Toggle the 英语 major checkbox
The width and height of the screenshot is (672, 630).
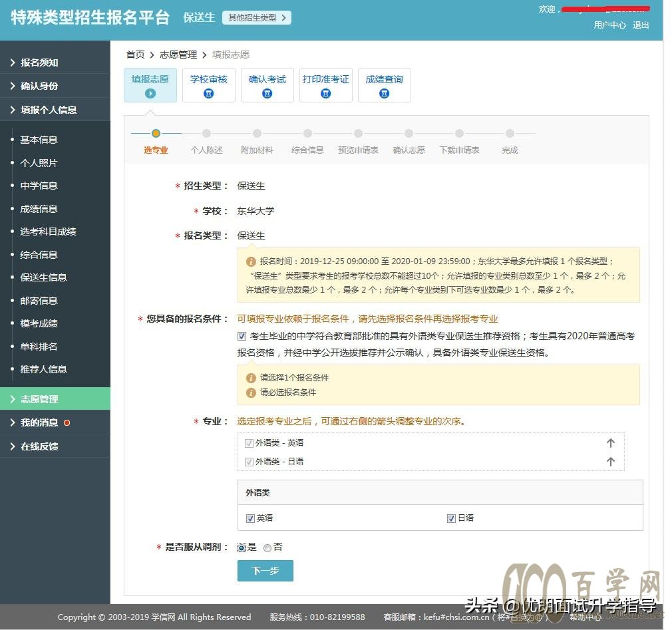[250, 519]
